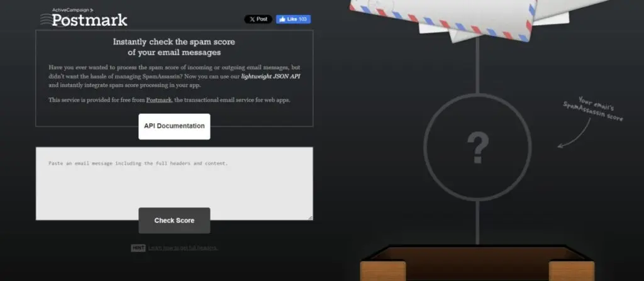Click the X logo inside the Post button
The height and width of the screenshot is (281, 644).
tap(252, 19)
